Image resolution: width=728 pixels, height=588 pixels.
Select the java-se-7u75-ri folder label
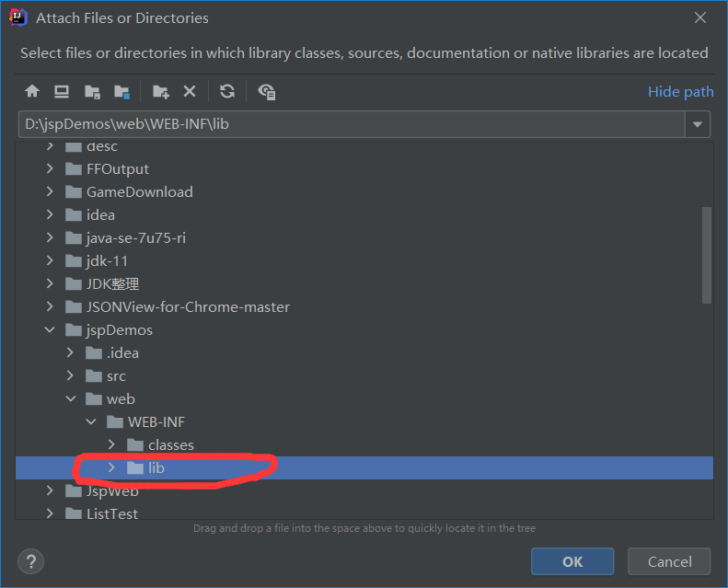point(136,238)
